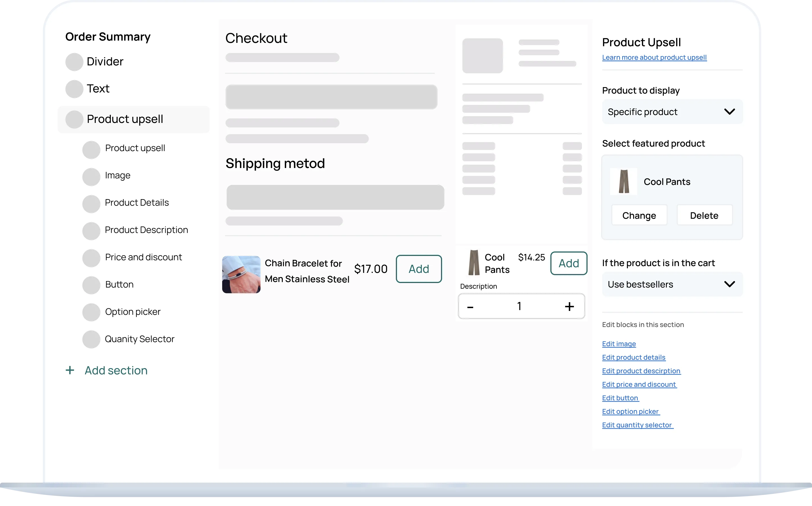Open the Product to display dropdown

pos(672,112)
